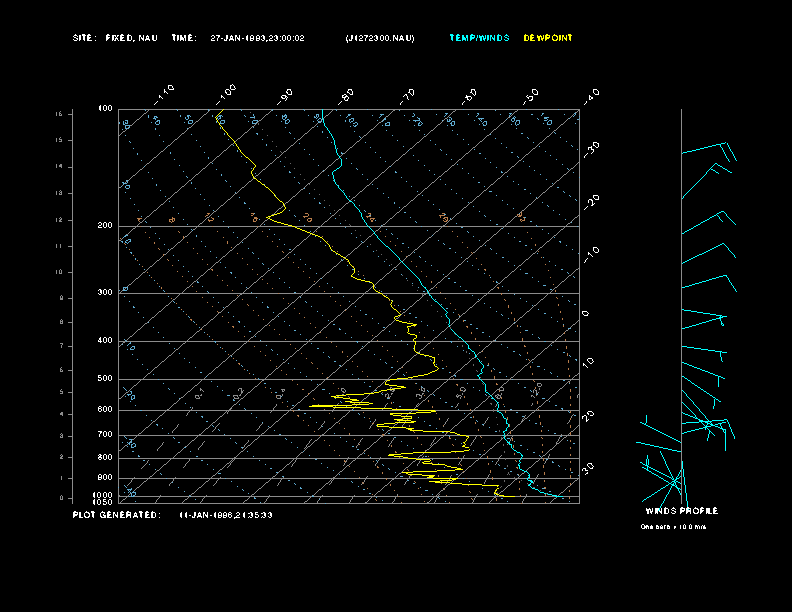Click the PLOT GENERATED label
The height and width of the screenshot is (612, 792).
pyautogui.click(x=115, y=515)
